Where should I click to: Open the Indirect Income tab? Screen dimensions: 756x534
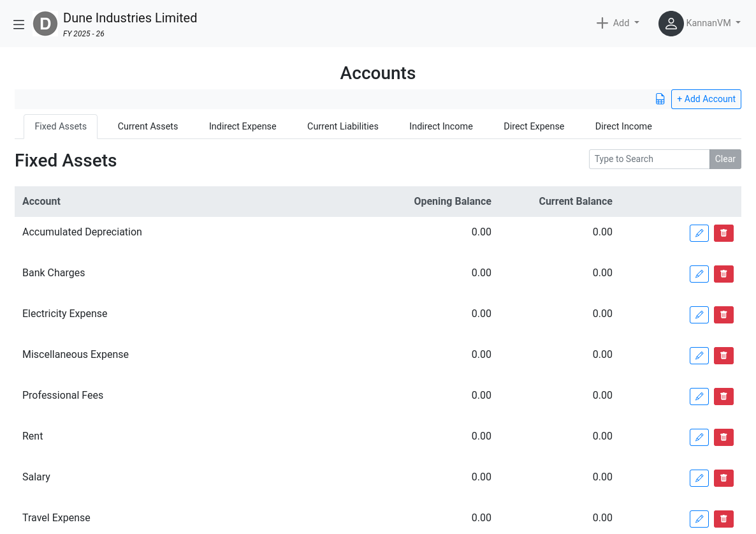(x=441, y=126)
